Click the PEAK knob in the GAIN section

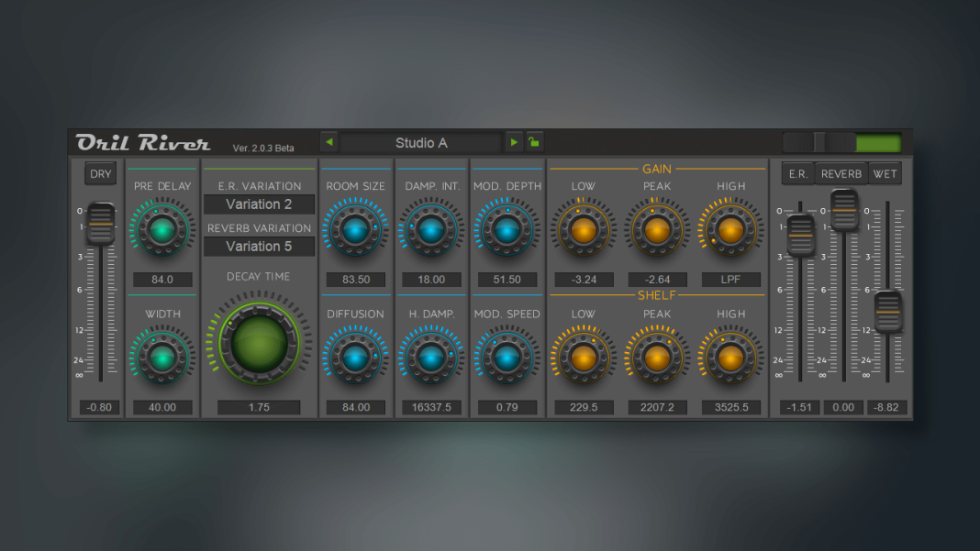click(657, 231)
